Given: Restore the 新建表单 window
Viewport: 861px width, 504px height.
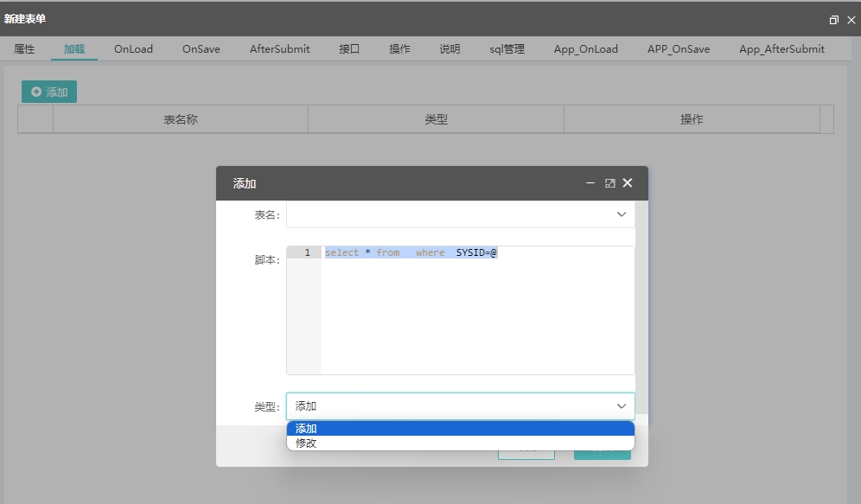Looking at the screenshot, I should click(833, 20).
